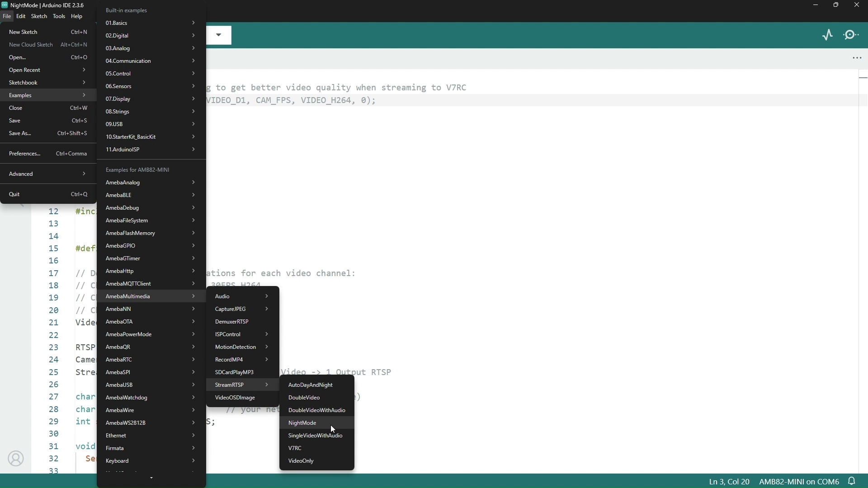This screenshot has height=488, width=868.
Task: Open the Serial Plotter icon
Action: [x=827, y=35]
